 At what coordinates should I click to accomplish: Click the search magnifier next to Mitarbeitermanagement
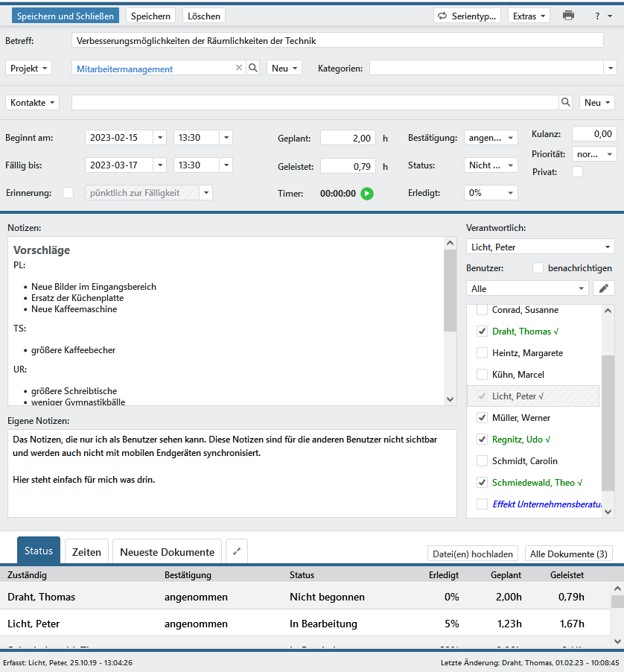click(x=253, y=68)
